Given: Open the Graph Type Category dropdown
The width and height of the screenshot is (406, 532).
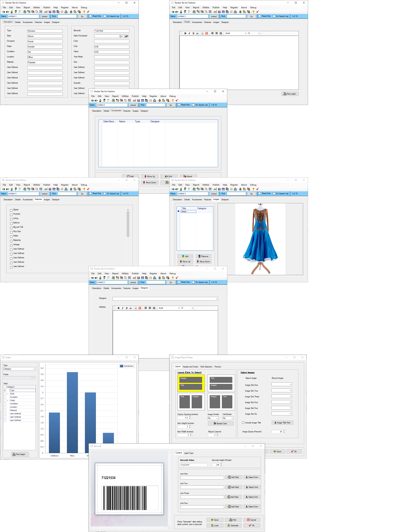Looking at the screenshot, I should click(34, 369).
